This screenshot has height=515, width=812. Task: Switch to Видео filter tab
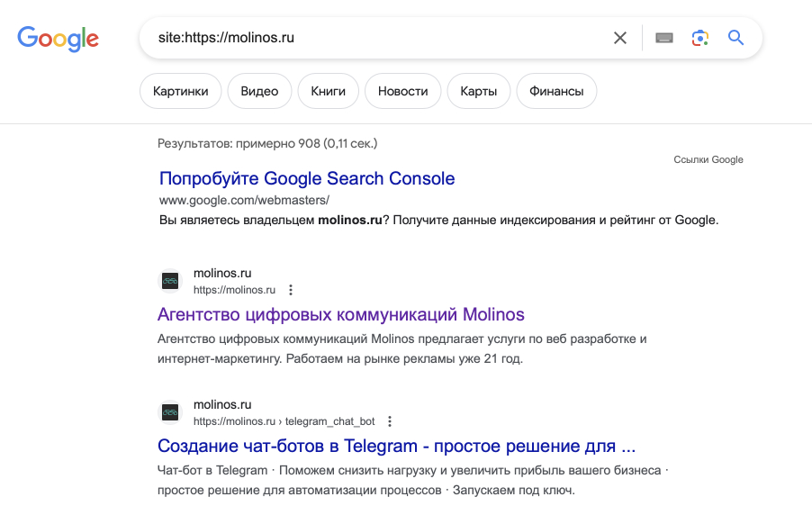[259, 91]
